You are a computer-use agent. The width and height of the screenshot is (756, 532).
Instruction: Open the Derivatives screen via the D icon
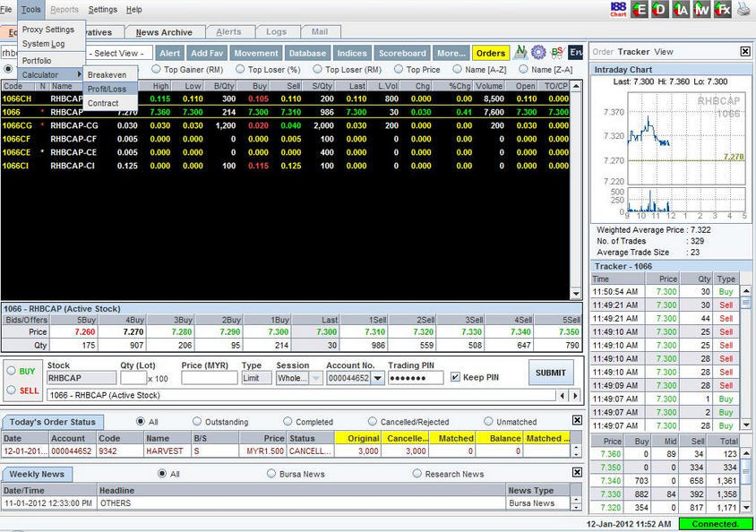(661, 10)
